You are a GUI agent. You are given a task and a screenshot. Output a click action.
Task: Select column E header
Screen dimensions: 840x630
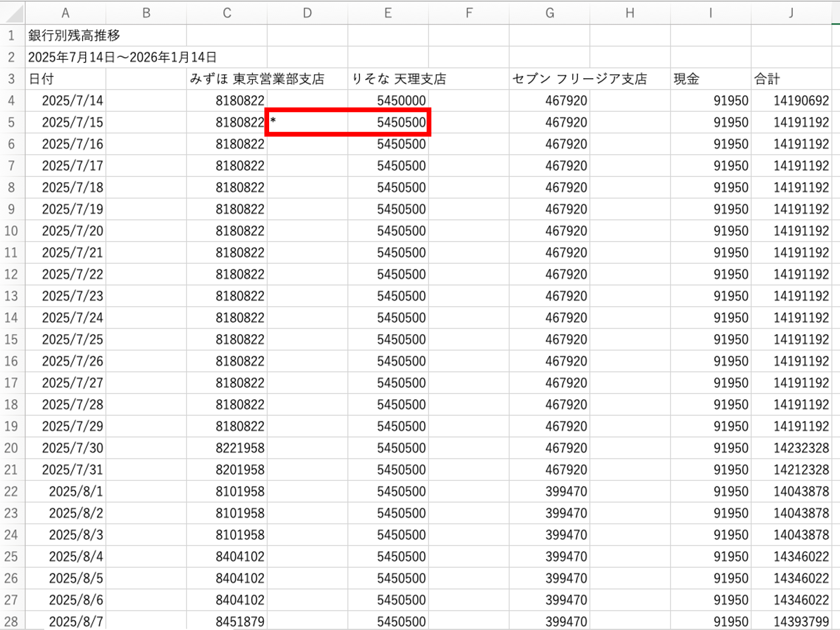(388, 13)
